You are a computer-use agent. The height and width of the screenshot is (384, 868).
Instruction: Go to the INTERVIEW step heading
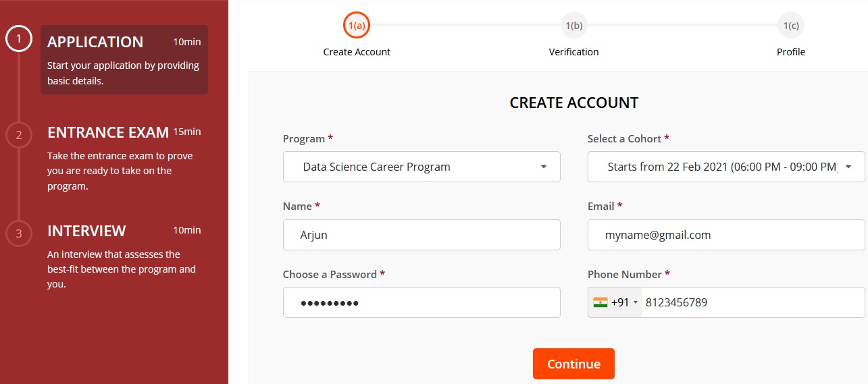(x=86, y=231)
